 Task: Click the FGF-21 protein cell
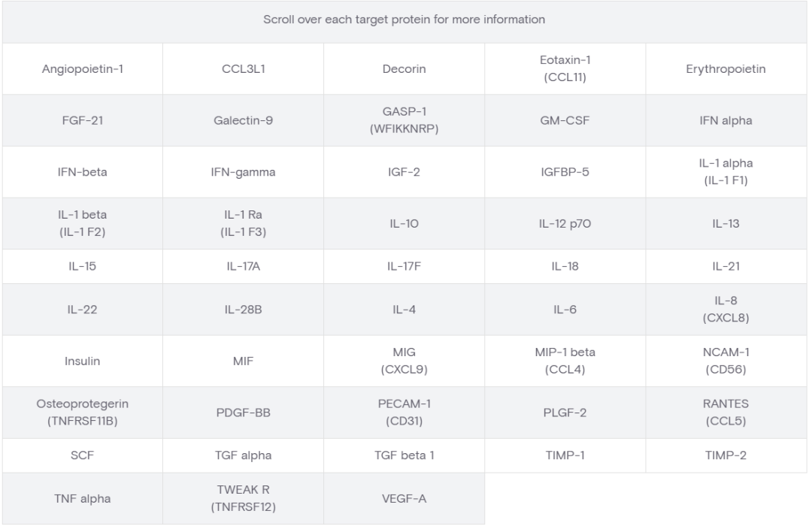(82, 120)
